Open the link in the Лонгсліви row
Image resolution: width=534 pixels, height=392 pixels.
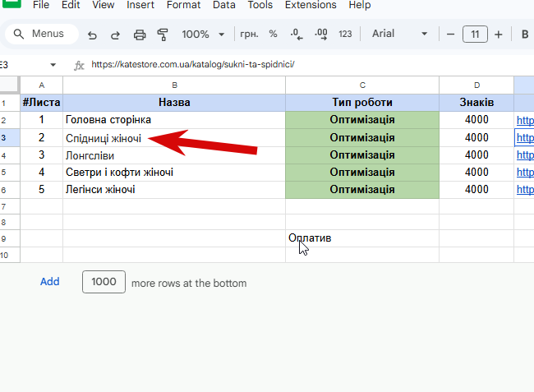525,155
